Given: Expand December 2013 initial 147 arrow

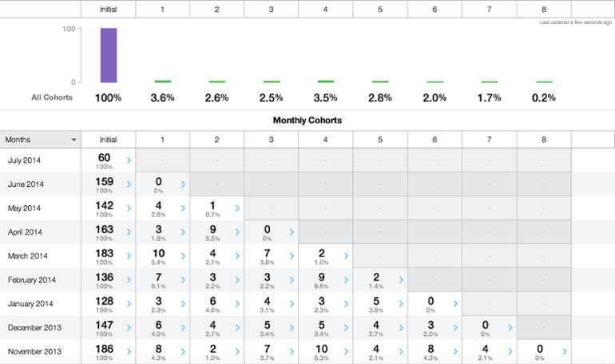Looking at the screenshot, I should tap(129, 327).
